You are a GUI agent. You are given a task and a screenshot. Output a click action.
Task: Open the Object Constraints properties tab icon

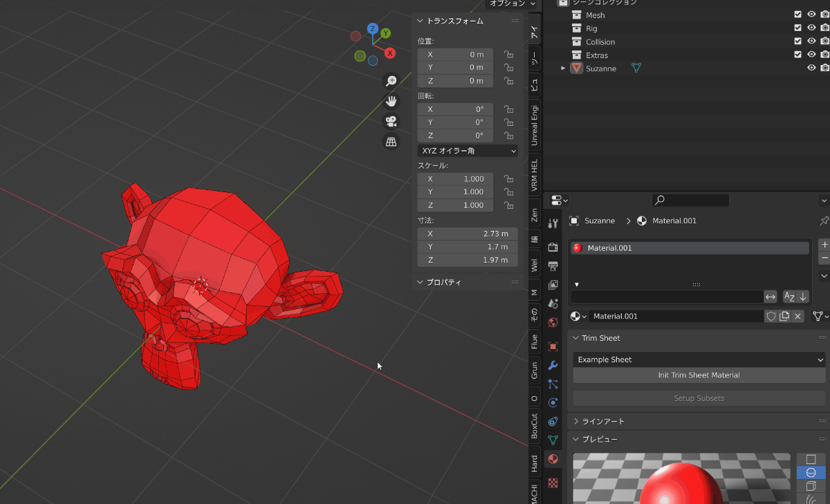pos(553,421)
